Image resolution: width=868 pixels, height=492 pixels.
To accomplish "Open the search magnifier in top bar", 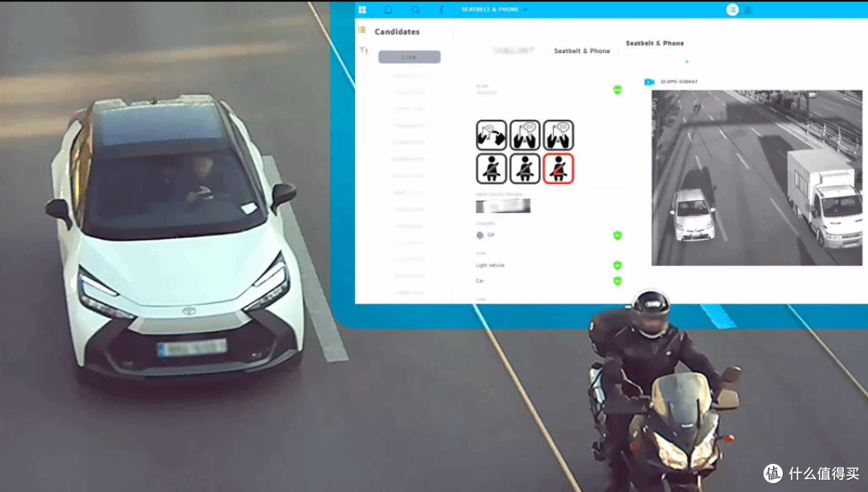I will 416,10.
